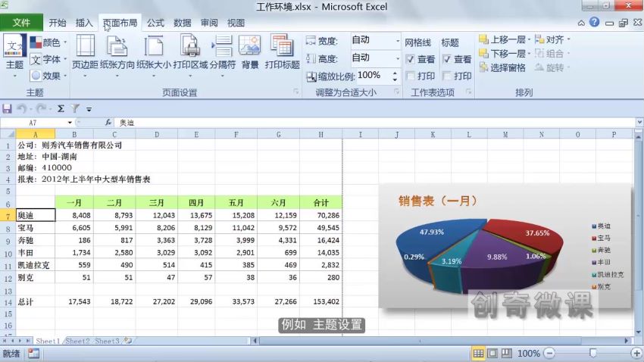This screenshot has width=644, height=362.
Task: Toggle Headings View (查看) checkbox
Action: pos(447,59)
